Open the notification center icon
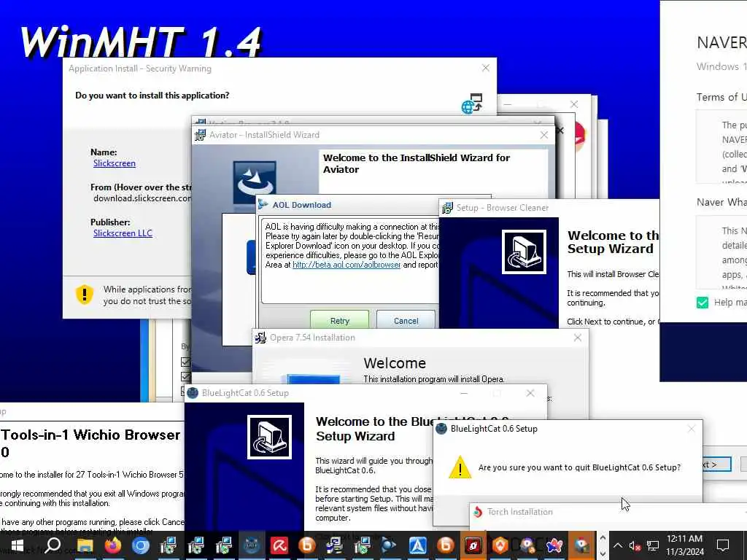Image resolution: width=747 pixels, height=560 pixels. [x=723, y=545]
